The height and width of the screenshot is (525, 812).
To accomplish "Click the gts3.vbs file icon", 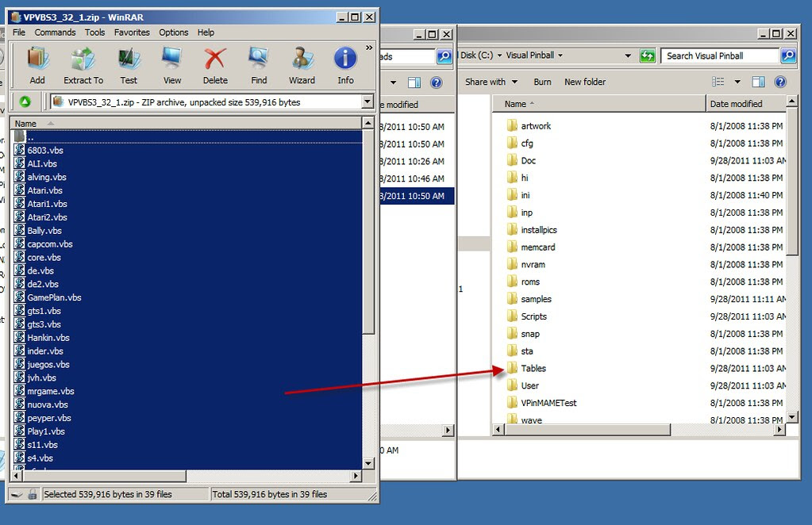I will tap(20, 324).
